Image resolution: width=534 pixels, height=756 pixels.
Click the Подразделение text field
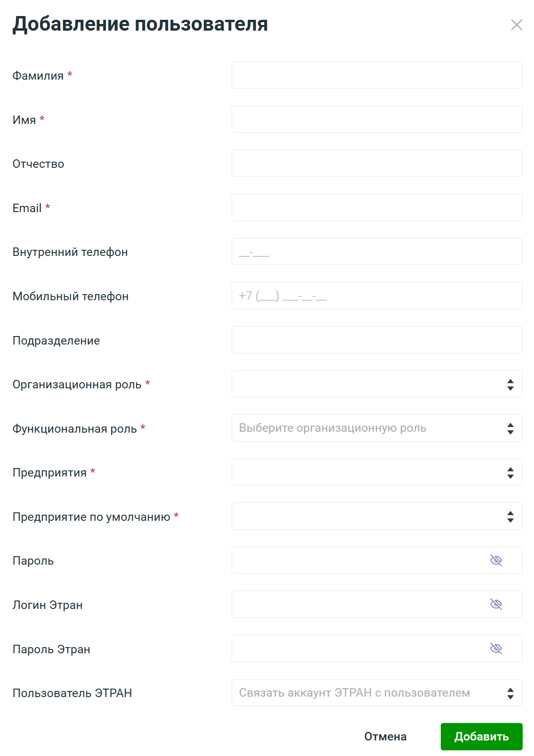(x=377, y=340)
